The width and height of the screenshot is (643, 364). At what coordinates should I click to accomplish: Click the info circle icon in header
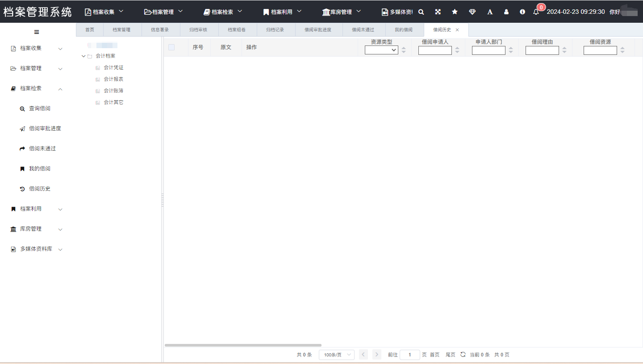(522, 12)
